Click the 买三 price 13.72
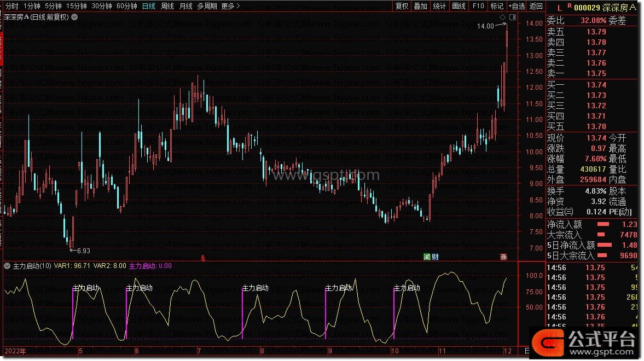The width and height of the screenshot is (644, 361). pyautogui.click(x=596, y=106)
